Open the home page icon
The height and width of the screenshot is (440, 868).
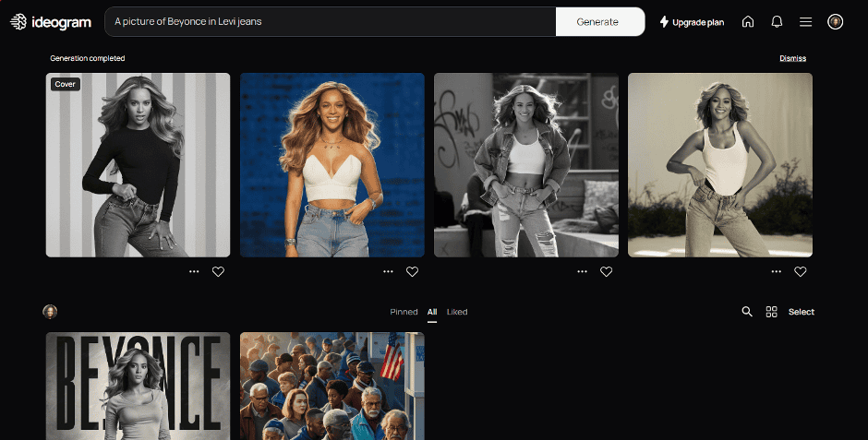pyautogui.click(x=748, y=21)
